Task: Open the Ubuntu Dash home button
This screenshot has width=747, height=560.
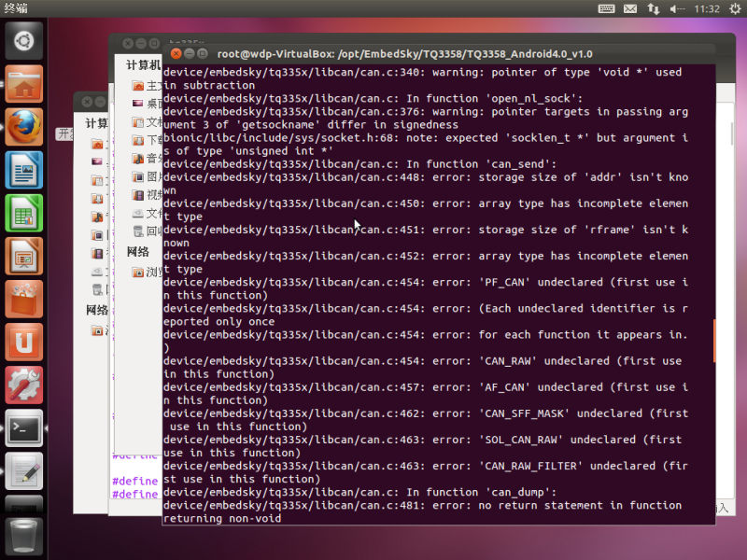Action: tap(23, 41)
